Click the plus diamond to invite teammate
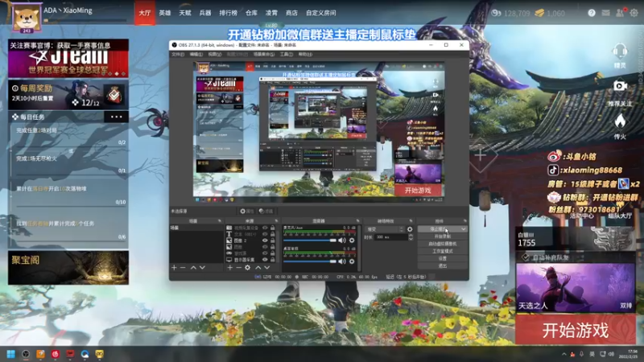 pyautogui.click(x=481, y=155)
